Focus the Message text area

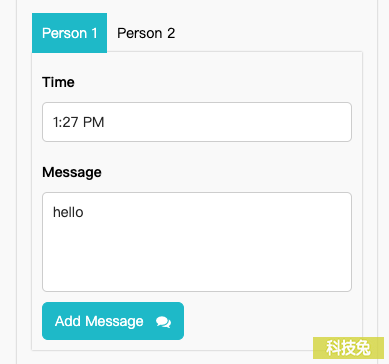[x=197, y=242]
